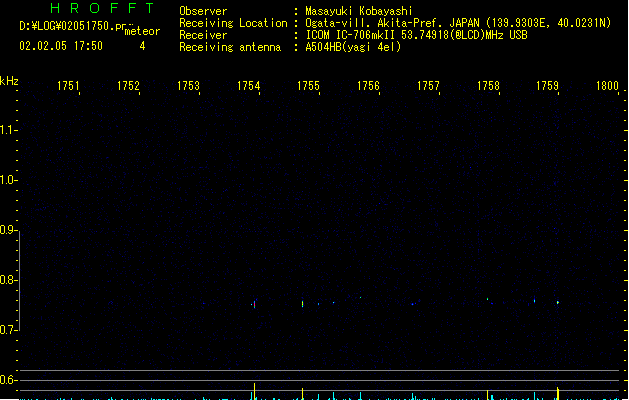This screenshot has width=629, height=400.
Task: Click the yellow intensity spike below 1755
Action: (302, 393)
